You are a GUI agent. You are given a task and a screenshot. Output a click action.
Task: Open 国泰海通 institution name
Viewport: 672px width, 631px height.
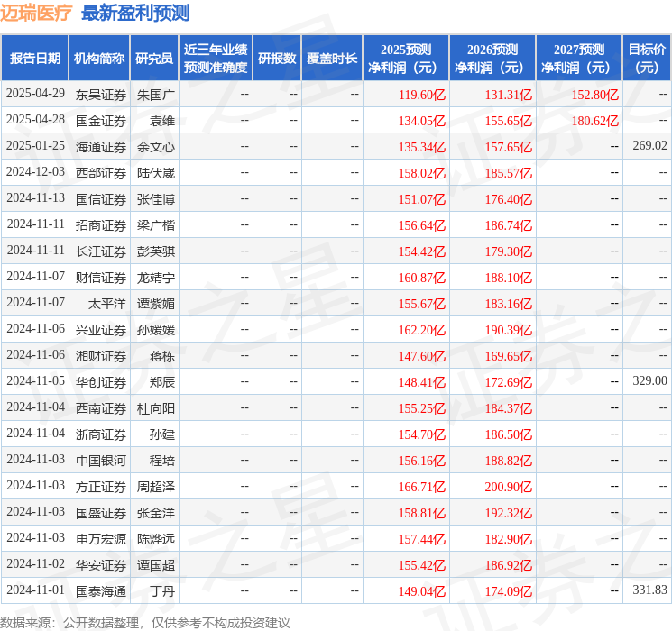point(101,591)
